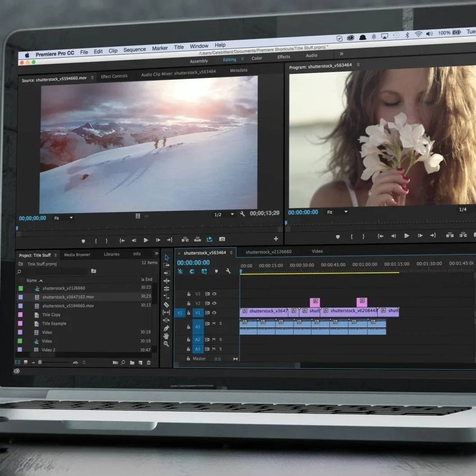The image size is (476, 476).
Task: Select the Slide tool
Action: point(166,320)
